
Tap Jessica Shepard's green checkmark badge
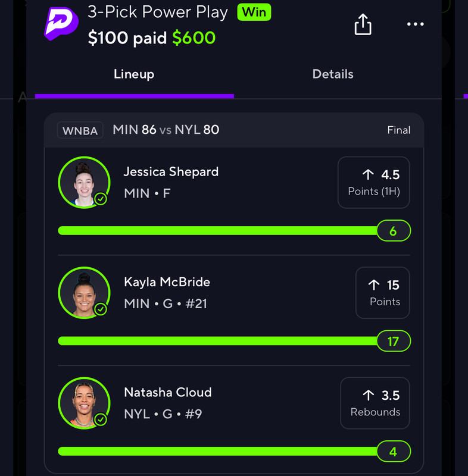[101, 199]
